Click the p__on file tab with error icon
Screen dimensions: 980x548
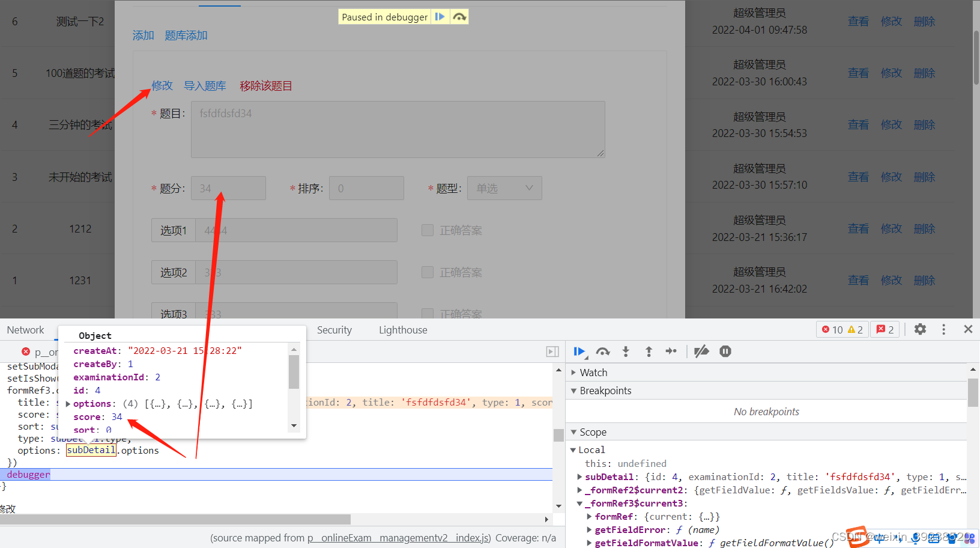pos(40,352)
